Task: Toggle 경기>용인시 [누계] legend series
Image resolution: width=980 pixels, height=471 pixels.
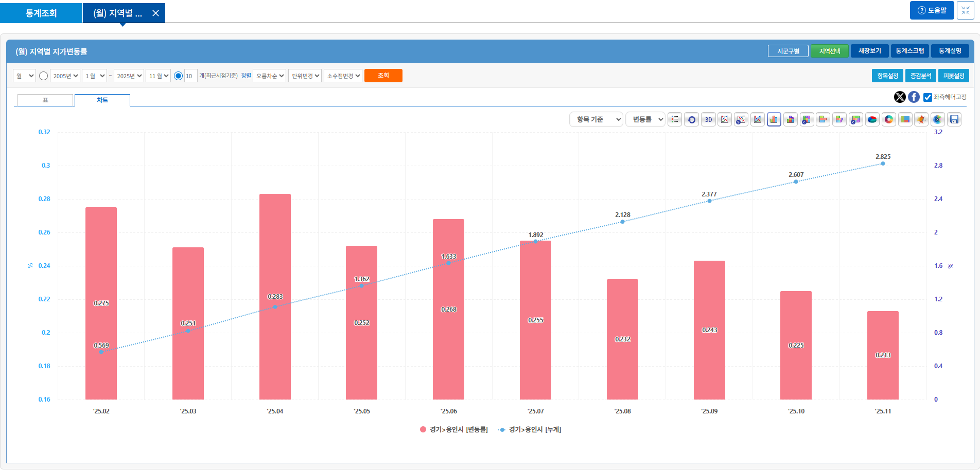Action: coord(530,429)
